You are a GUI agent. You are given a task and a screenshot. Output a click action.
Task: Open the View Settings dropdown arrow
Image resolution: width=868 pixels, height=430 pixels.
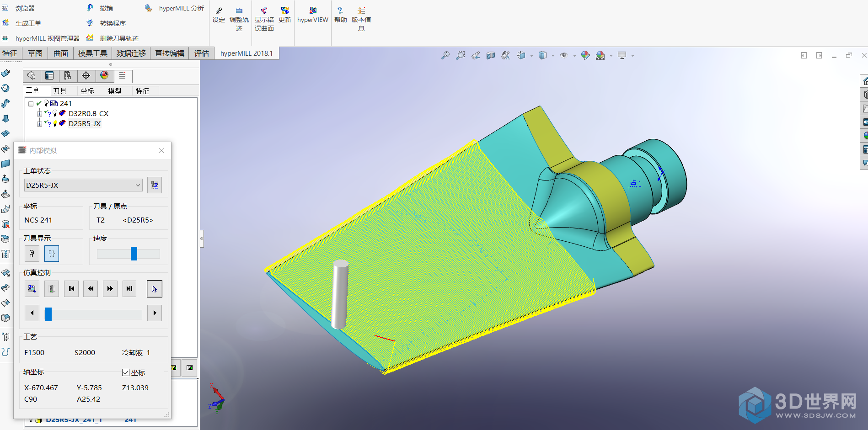tap(632, 56)
